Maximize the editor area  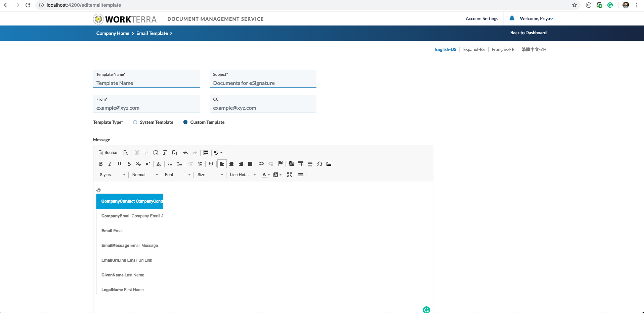[290, 175]
